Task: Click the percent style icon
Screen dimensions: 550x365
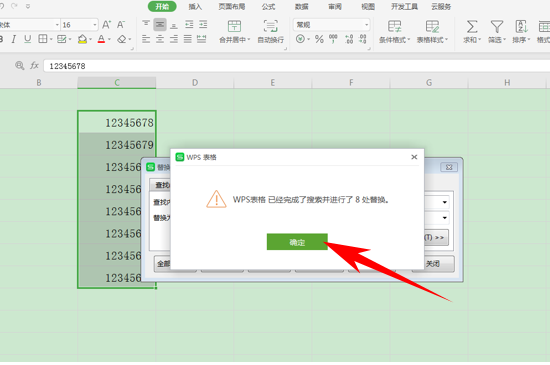Action: coord(319,39)
